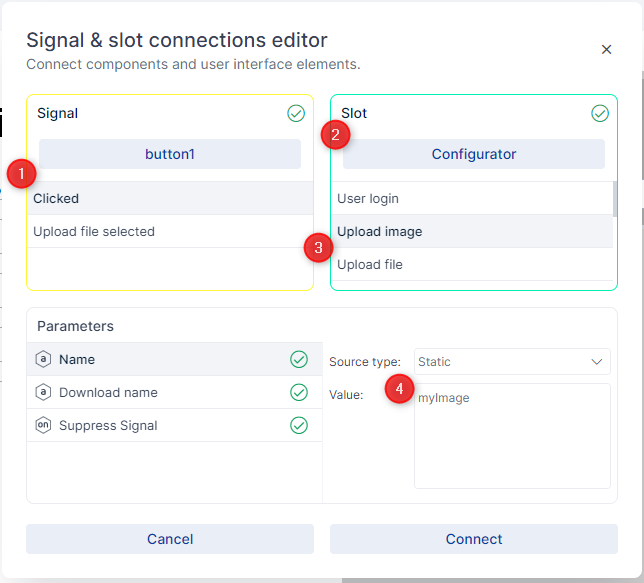Select the Upload file slot
The width and height of the screenshot is (644, 583).
click(x=470, y=264)
